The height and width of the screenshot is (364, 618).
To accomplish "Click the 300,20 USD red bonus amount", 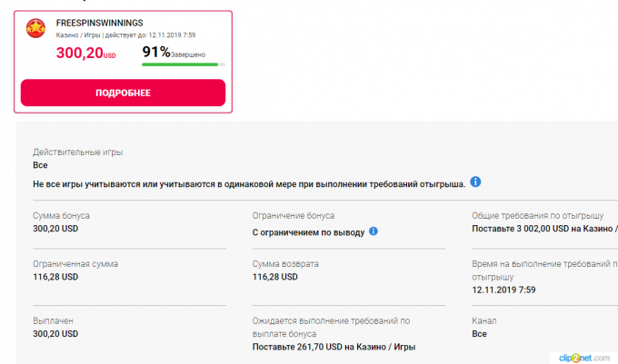I will click(86, 53).
